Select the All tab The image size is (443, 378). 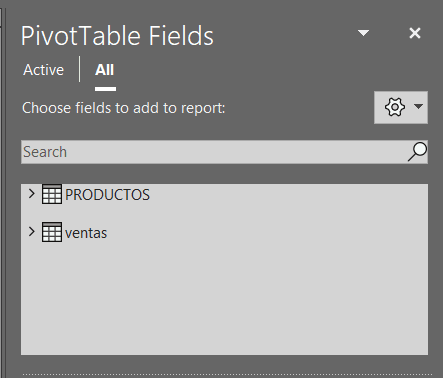click(105, 70)
